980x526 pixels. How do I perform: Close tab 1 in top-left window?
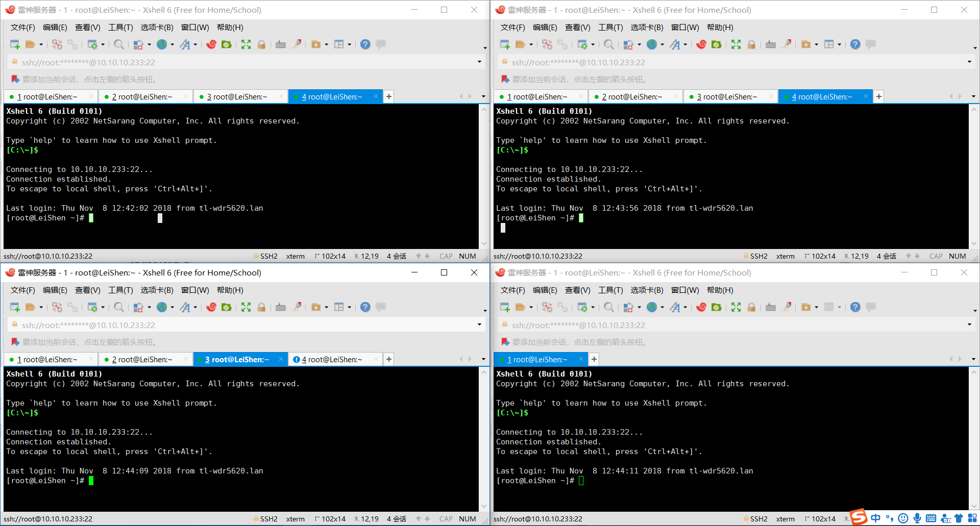point(91,96)
